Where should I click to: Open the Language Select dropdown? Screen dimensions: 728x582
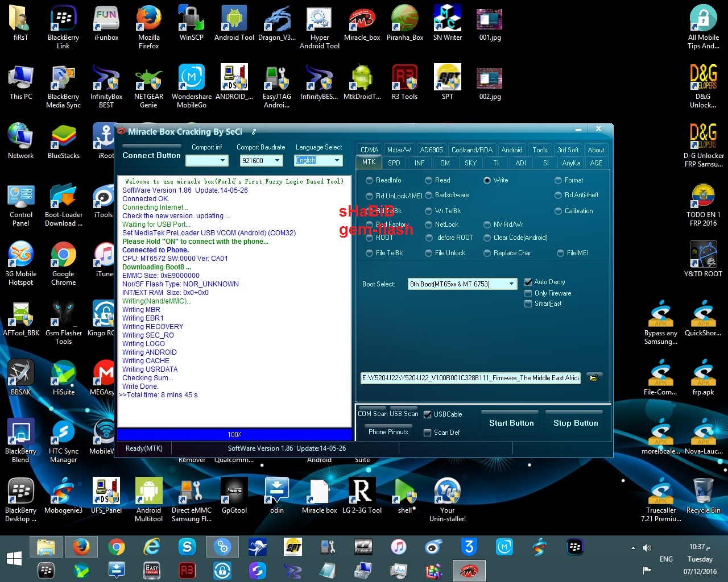click(337, 160)
